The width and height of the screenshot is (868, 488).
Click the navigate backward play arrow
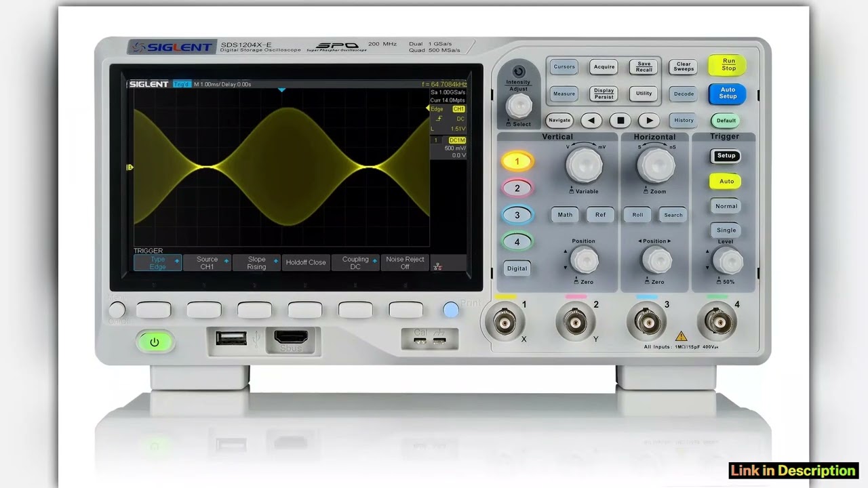[591, 120]
